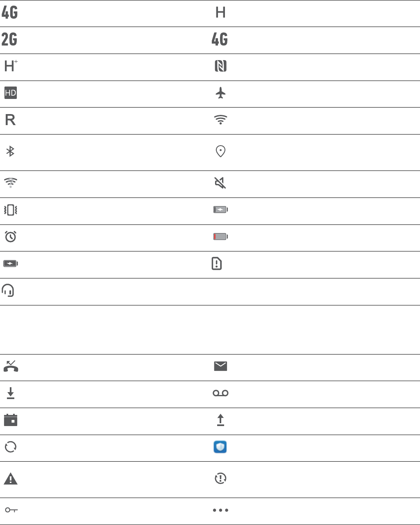The width and height of the screenshot is (420, 525).
Task: Click the SIM card alert icon
Action: tap(217, 264)
